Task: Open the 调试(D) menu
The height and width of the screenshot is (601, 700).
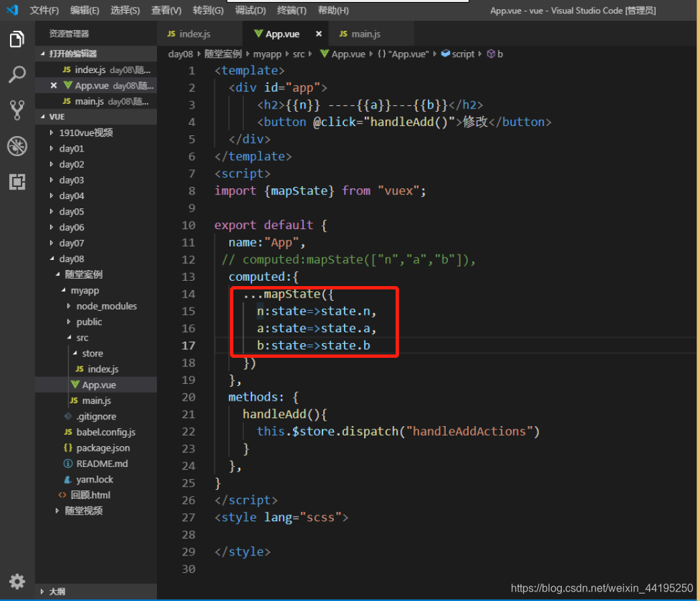Action: pos(251,10)
